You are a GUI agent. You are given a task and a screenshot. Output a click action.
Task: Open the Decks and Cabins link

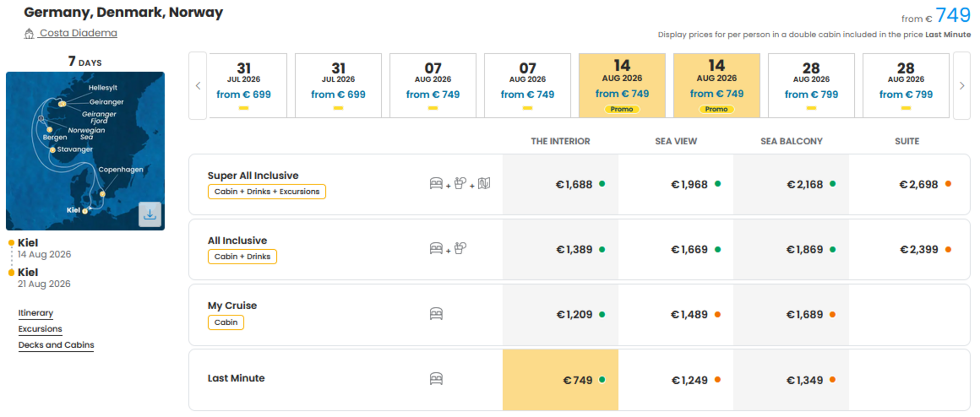pos(56,345)
